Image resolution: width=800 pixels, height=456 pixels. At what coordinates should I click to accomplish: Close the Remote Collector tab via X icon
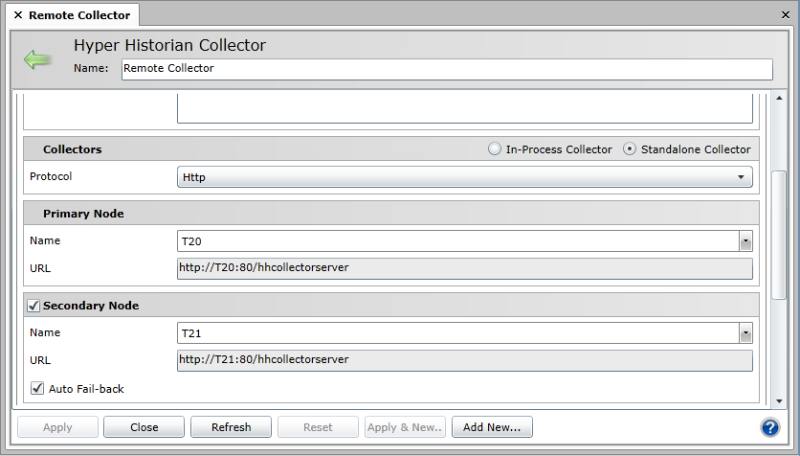tap(18, 16)
